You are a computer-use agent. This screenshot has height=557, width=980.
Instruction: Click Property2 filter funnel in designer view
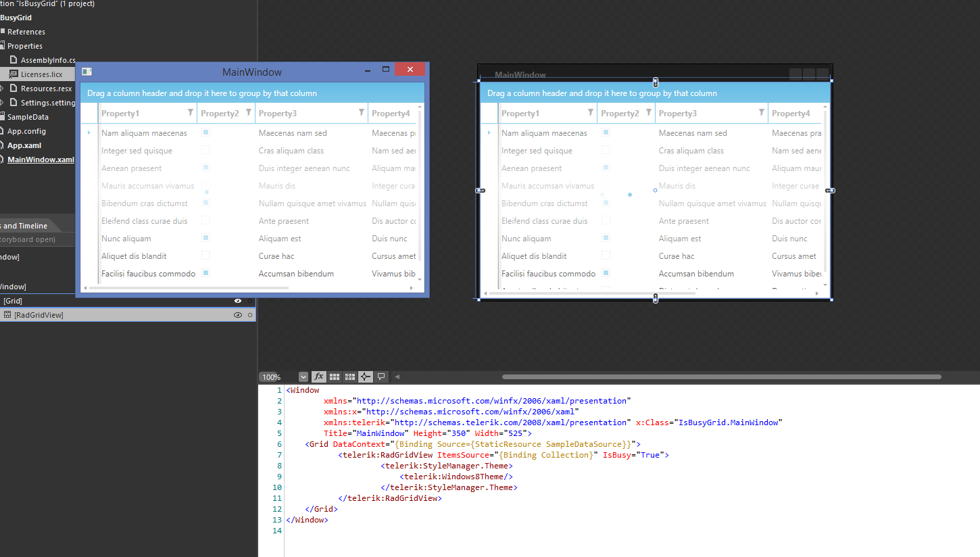point(649,113)
